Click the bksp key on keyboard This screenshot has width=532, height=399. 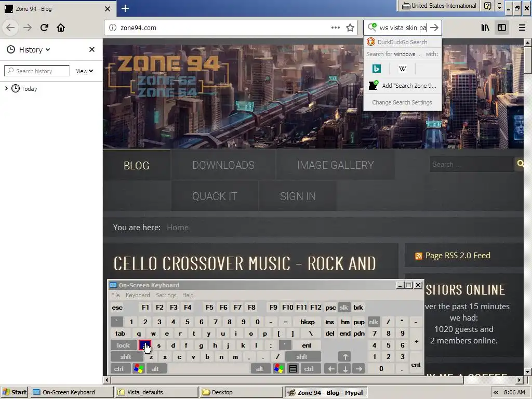(308, 322)
